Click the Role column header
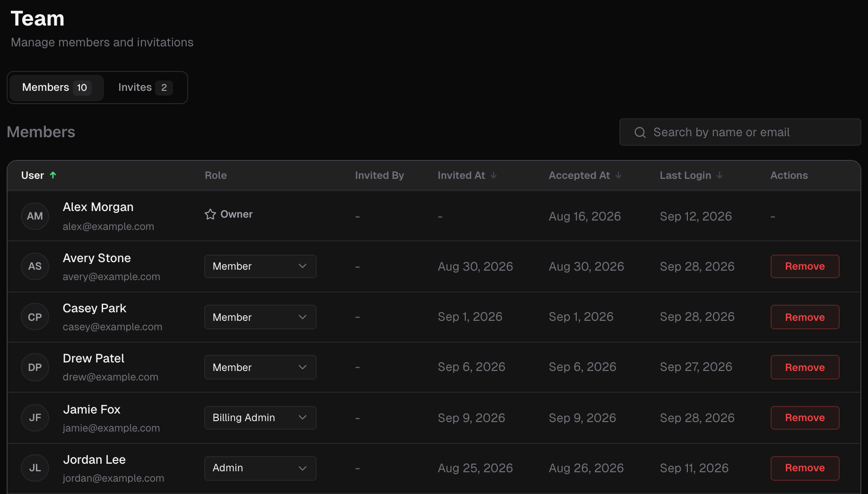Screen dimensions: 868x494 tap(216, 175)
